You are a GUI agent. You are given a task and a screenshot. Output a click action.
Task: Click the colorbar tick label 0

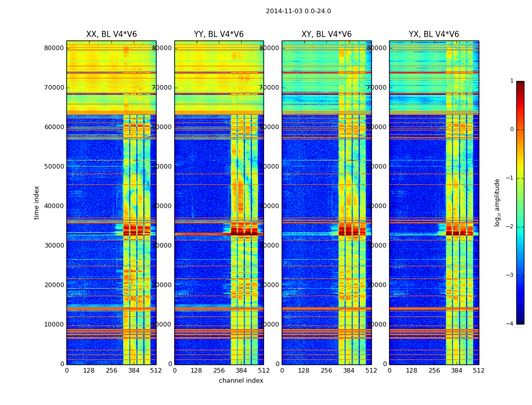(x=512, y=130)
